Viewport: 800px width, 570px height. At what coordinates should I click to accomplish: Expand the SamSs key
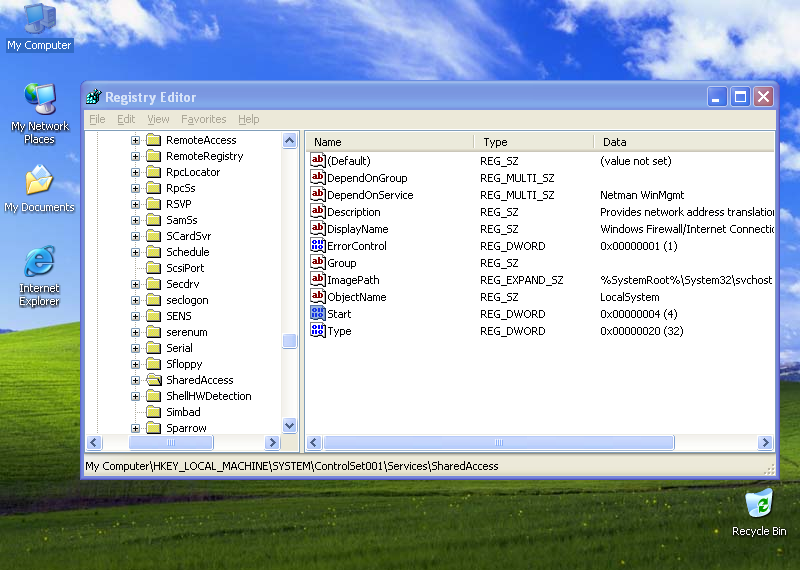(135, 220)
